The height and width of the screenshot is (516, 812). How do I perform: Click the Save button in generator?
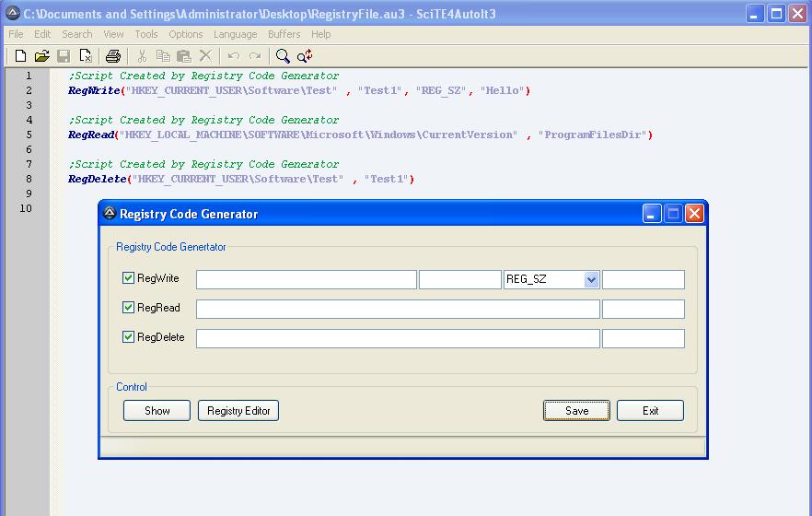[x=576, y=411]
